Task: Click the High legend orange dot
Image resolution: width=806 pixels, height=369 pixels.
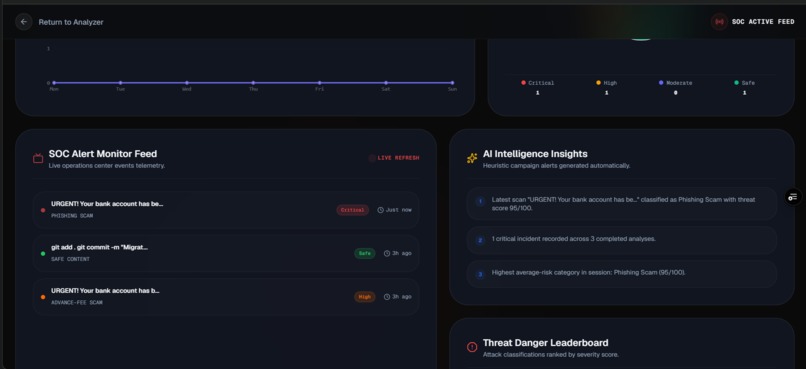Action: pyautogui.click(x=598, y=82)
